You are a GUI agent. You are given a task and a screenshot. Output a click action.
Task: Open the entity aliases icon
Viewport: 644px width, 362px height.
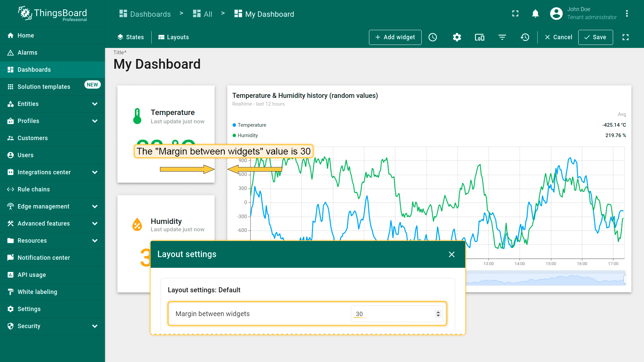tap(479, 37)
